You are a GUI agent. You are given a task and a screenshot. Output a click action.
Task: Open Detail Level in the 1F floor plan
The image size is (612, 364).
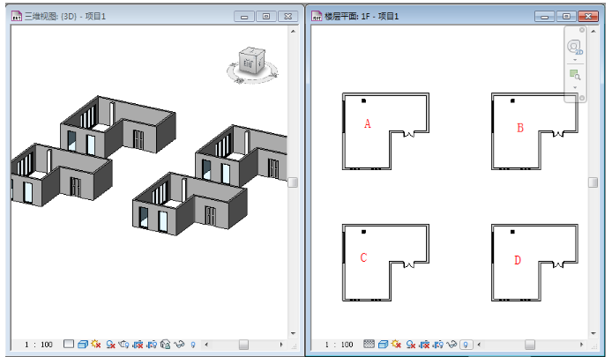[x=369, y=344]
